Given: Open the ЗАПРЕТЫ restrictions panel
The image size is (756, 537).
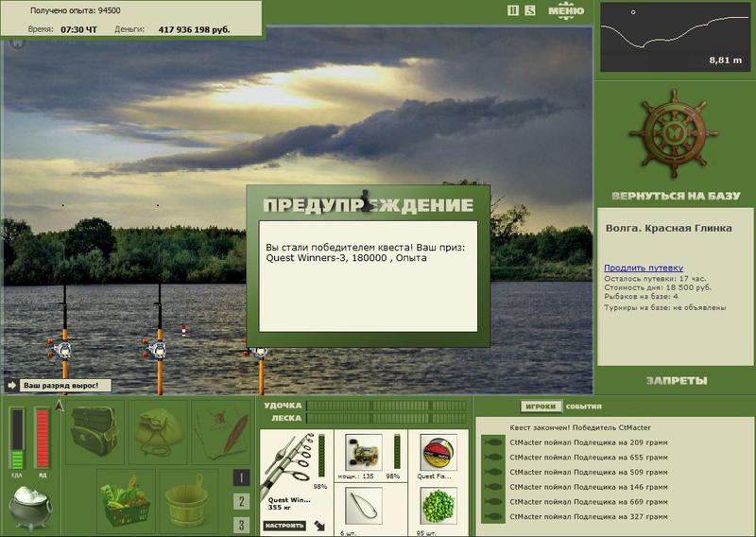Looking at the screenshot, I should tap(677, 381).
